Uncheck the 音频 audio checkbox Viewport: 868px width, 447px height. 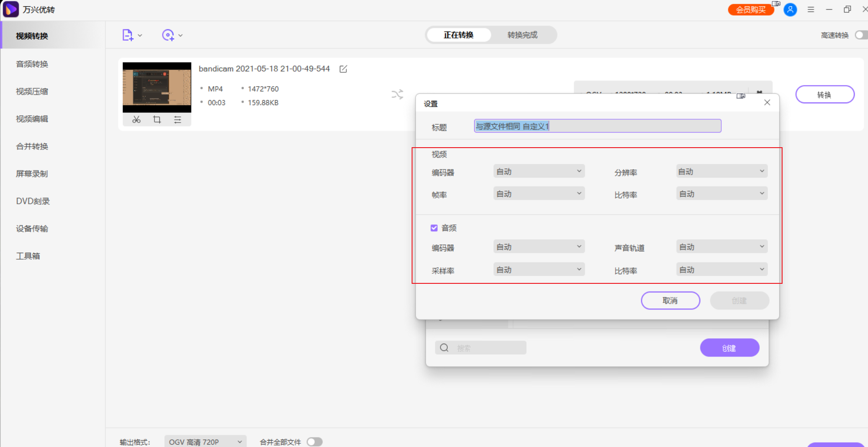pos(434,228)
